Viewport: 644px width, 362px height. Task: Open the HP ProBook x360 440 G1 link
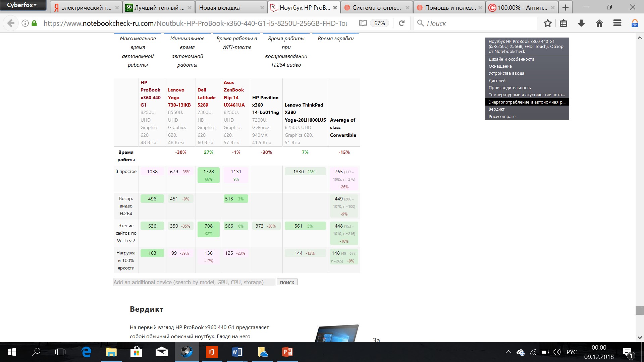pos(150,94)
